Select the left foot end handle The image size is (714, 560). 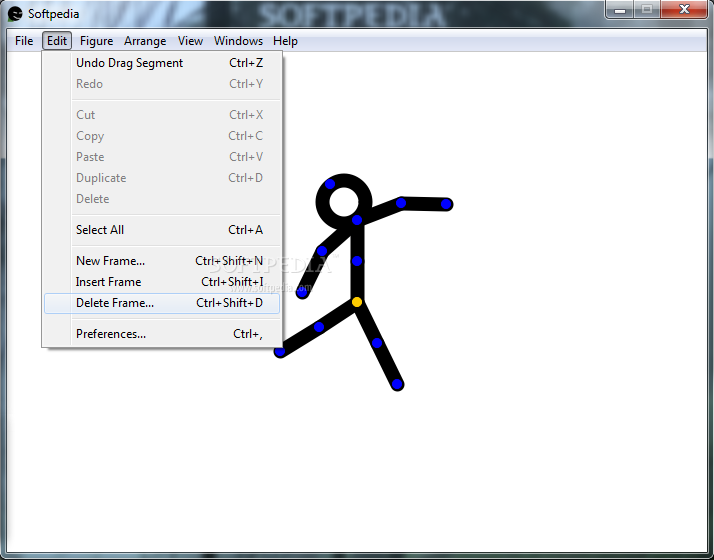point(280,351)
